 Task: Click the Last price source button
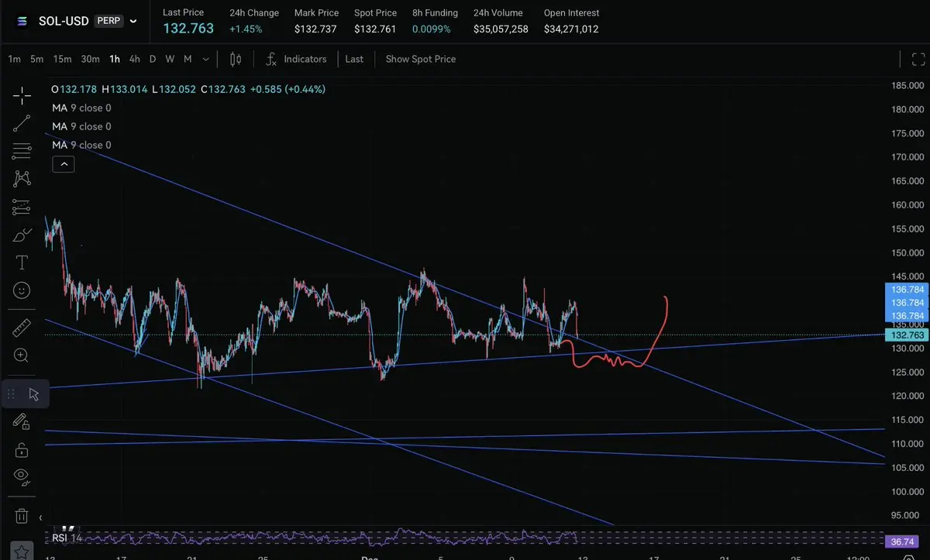354,59
